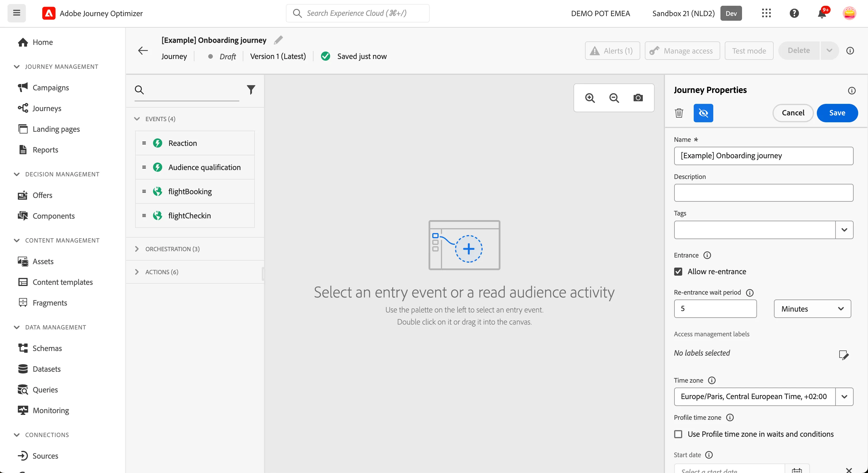Open Journeys in sidebar
This screenshot has width=868, height=473.
click(x=47, y=108)
